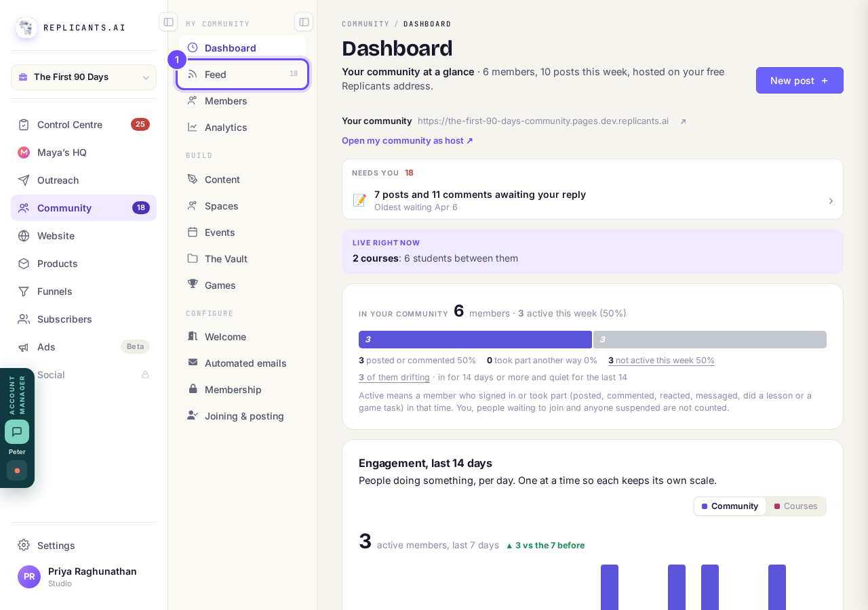868x610 pixels.
Task: Switch engagement chart to Courses
Action: [796, 506]
